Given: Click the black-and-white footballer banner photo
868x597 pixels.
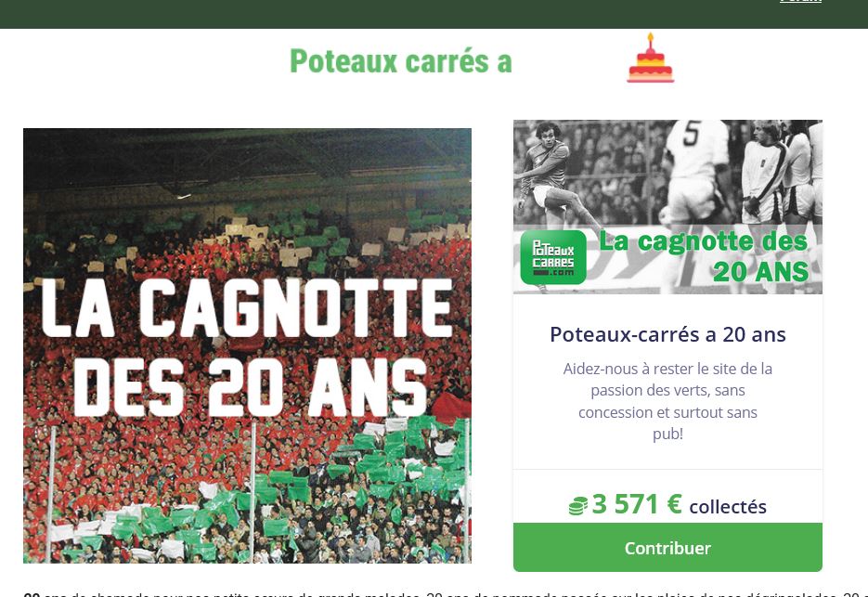Looking at the screenshot, I should point(667,206).
